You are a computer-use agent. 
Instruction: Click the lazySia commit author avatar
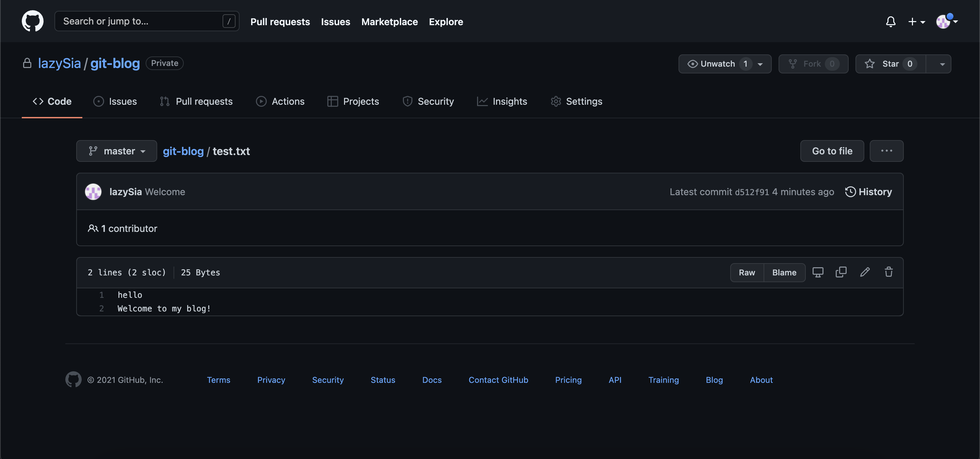click(x=93, y=191)
